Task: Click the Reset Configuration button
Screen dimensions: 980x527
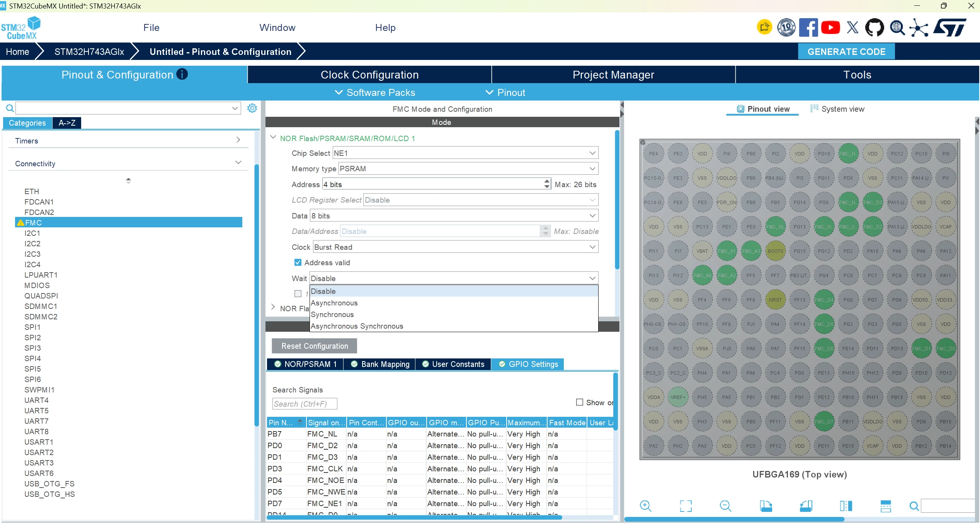Action: coord(314,346)
